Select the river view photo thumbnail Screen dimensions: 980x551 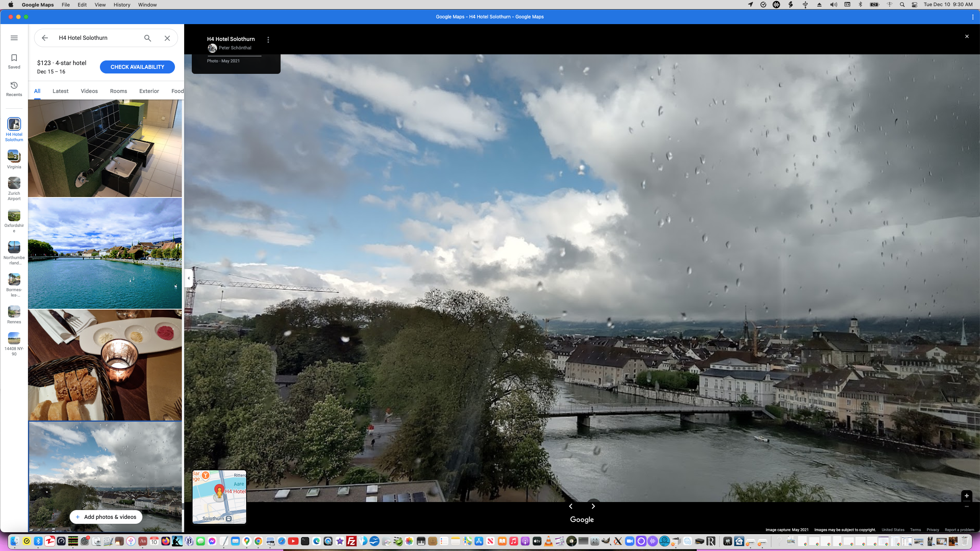tap(105, 253)
